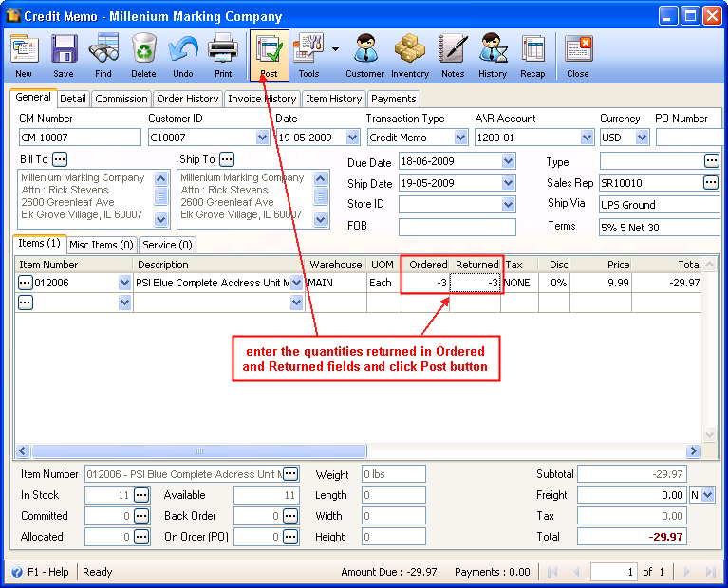Click the horizontal scrollbar thumb
This screenshot has height=588, width=728.
pyautogui.click(x=198, y=450)
